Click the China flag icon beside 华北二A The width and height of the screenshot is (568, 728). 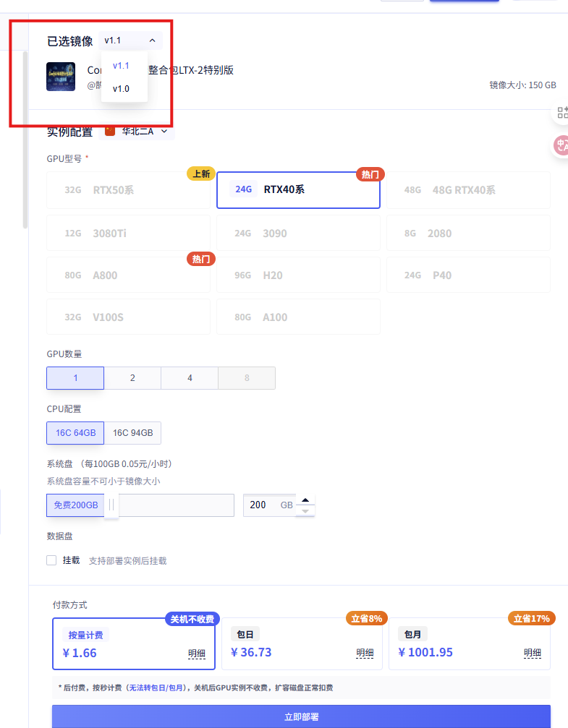[x=110, y=131]
